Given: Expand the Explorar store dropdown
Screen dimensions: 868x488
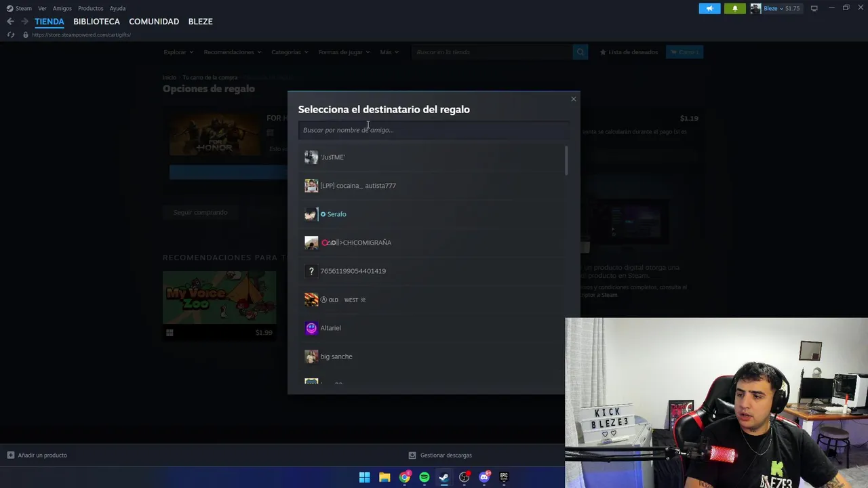Looking at the screenshot, I should [178, 52].
